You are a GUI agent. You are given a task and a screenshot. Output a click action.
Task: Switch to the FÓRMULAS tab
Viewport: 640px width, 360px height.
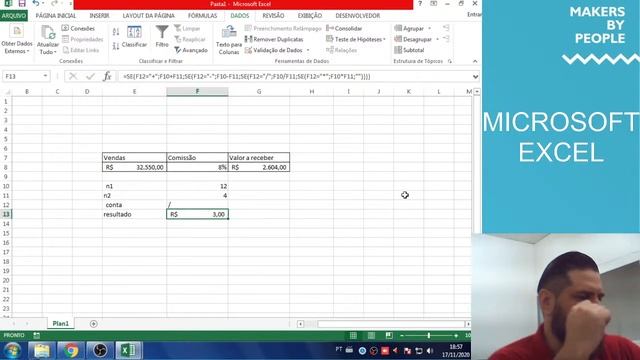click(202, 16)
